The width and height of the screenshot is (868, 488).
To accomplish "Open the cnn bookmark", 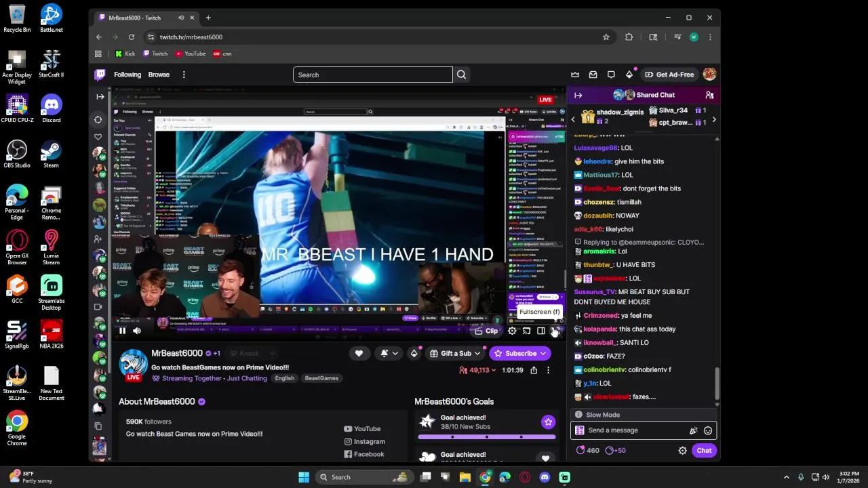I will (x=222, y=54).
